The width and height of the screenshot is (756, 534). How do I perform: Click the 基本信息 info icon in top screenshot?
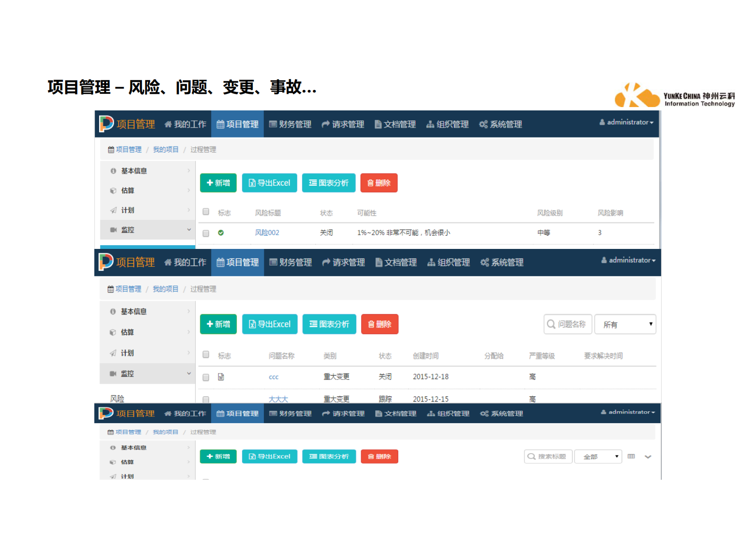point(113,171)
